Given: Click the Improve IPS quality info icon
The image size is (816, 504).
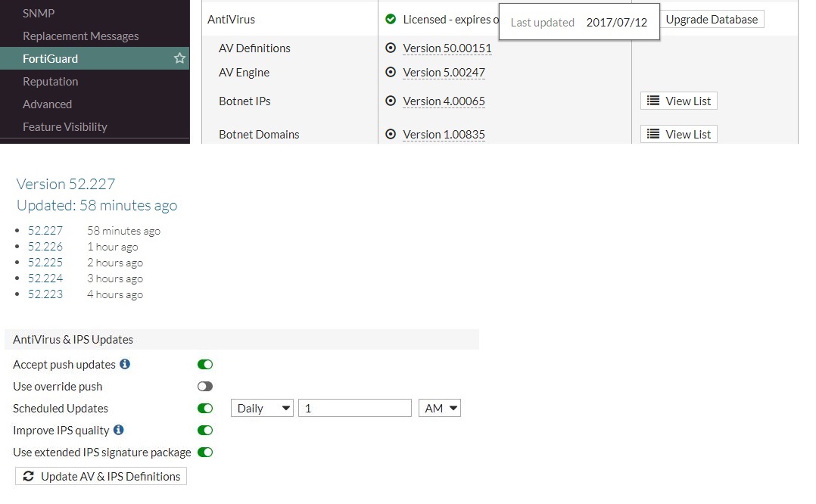Looking at the screenshot, I should tap(119, 430).
